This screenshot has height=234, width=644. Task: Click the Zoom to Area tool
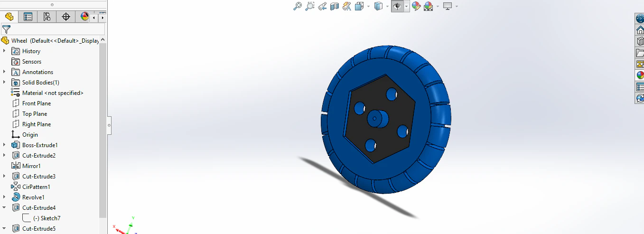(310, 6)
